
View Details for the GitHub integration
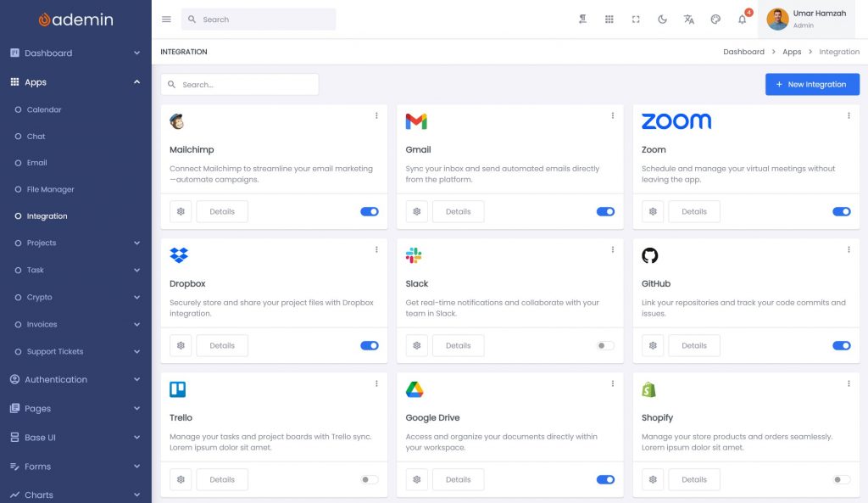pos(693,346)
